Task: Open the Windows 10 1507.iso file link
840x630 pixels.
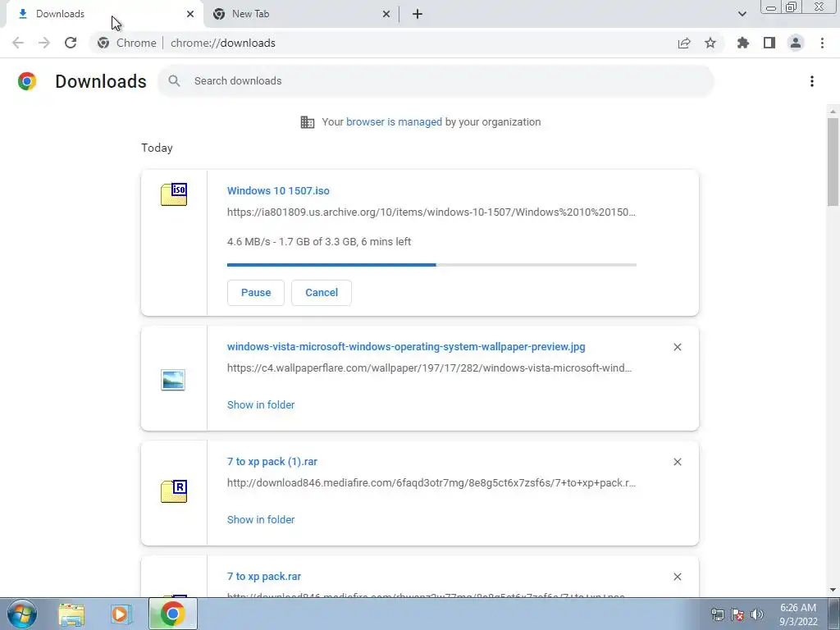Action: (278, 190)
